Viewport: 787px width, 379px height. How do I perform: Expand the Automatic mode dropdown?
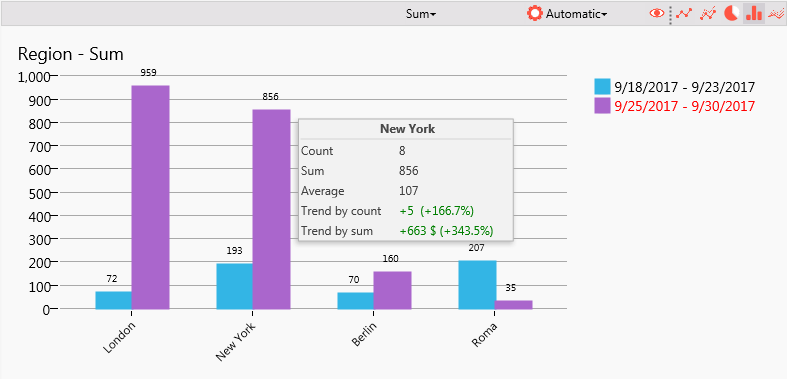click(x=577, y=14)
